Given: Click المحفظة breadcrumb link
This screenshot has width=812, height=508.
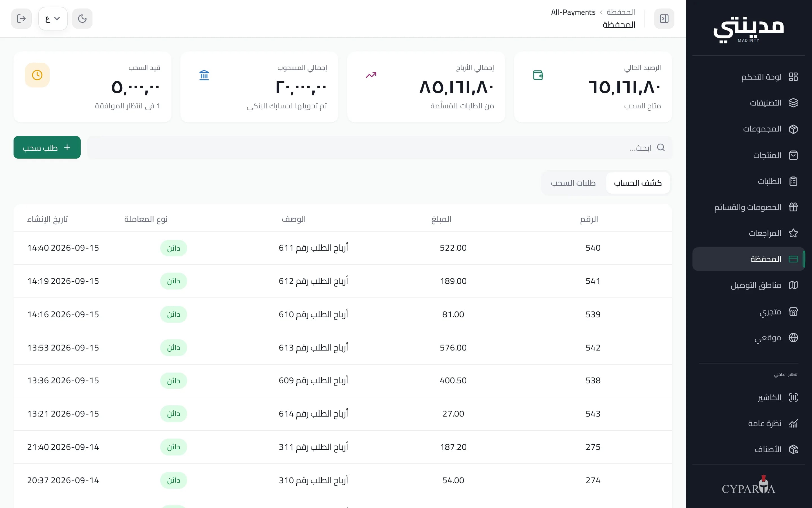Looking at the screenshot, I should [x=620, y=12].
